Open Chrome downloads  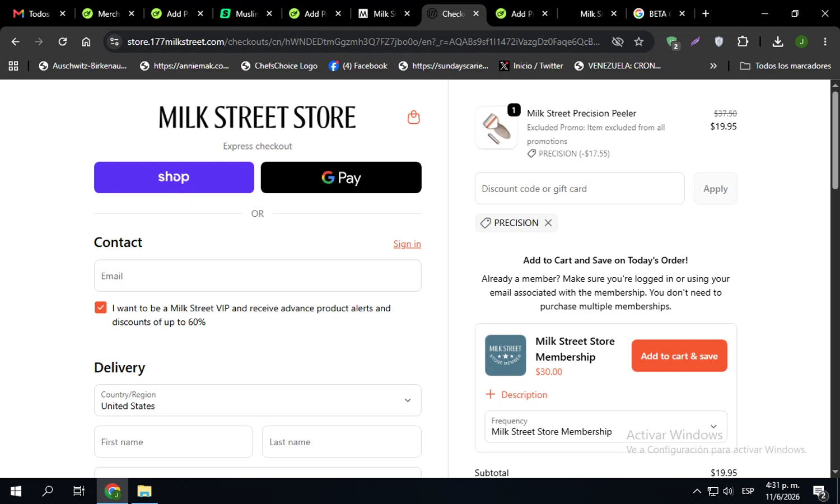778,41
